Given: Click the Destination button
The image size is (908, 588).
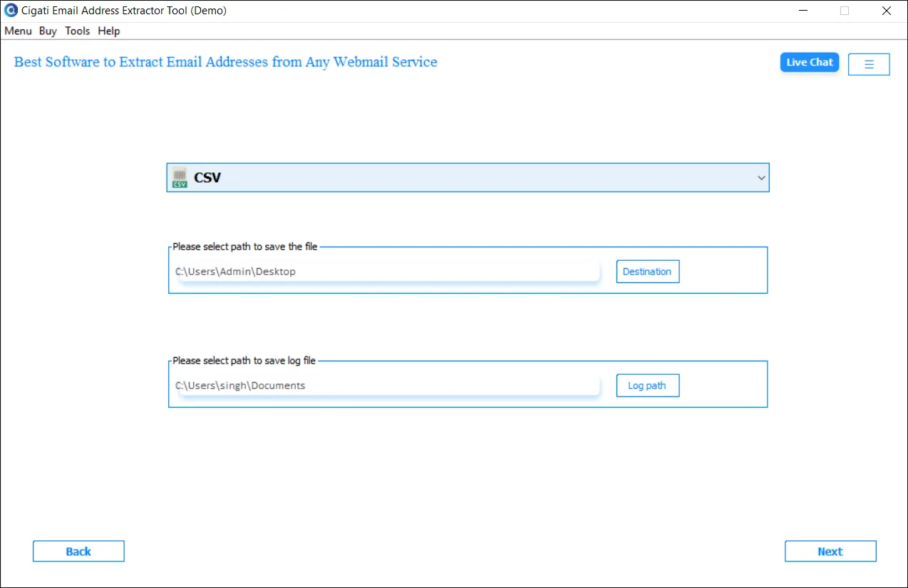Looking at the screenshot, I should [647, 272].
